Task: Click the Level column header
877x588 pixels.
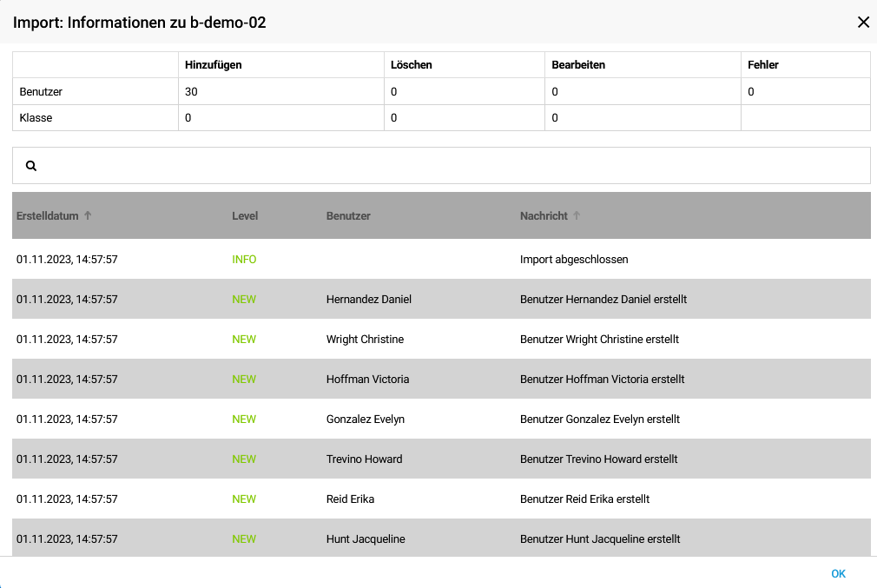Action: point(245,216)
